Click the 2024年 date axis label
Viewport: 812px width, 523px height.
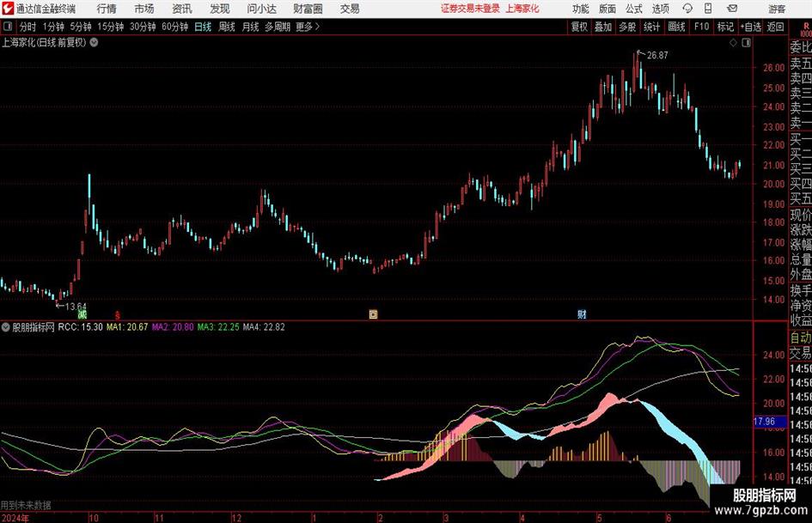point(15,518)
